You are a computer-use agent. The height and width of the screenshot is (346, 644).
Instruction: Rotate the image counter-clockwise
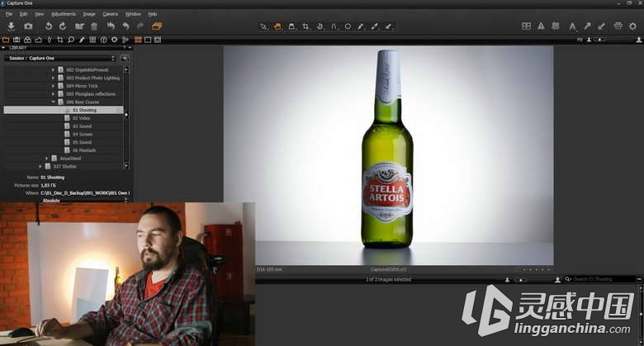coord(49,26)
